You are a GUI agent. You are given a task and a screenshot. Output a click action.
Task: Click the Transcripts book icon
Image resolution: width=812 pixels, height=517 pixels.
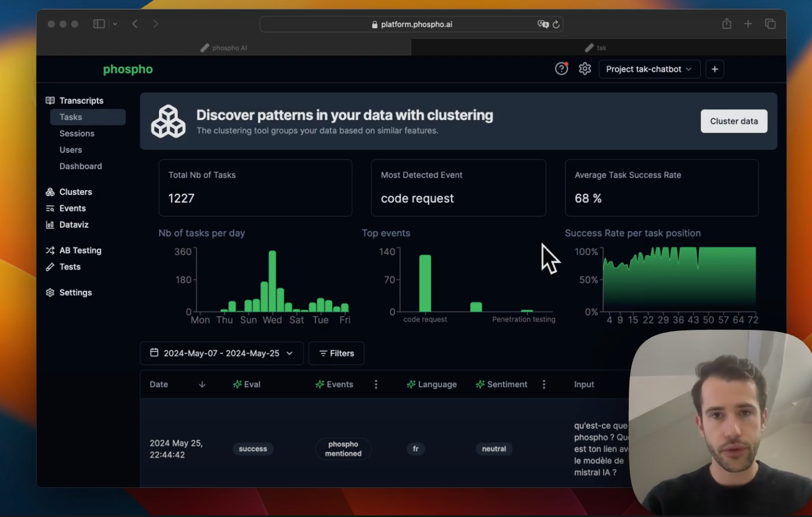(50, 100)
